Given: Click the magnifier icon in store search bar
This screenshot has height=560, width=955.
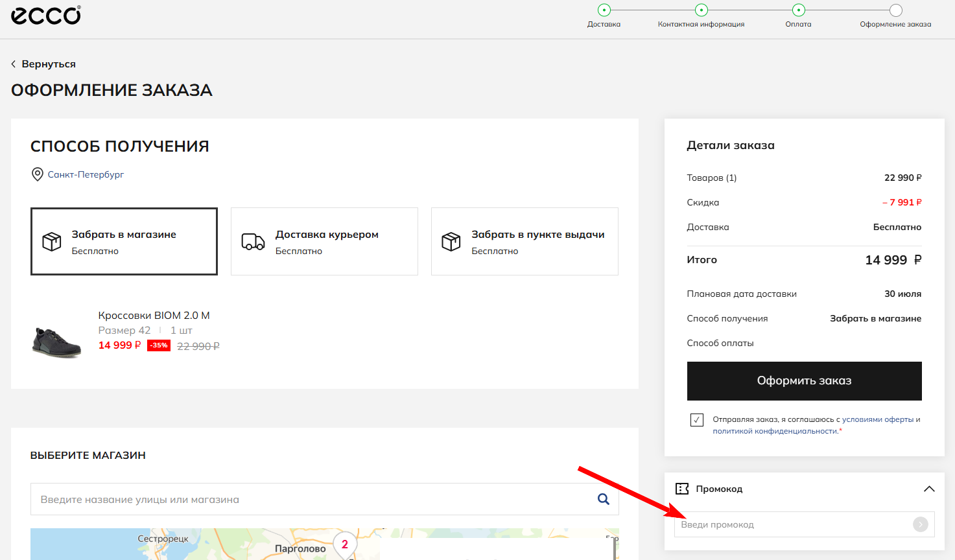Looking at the screenshot, I should pyautogui.click(x=603, y=498).
